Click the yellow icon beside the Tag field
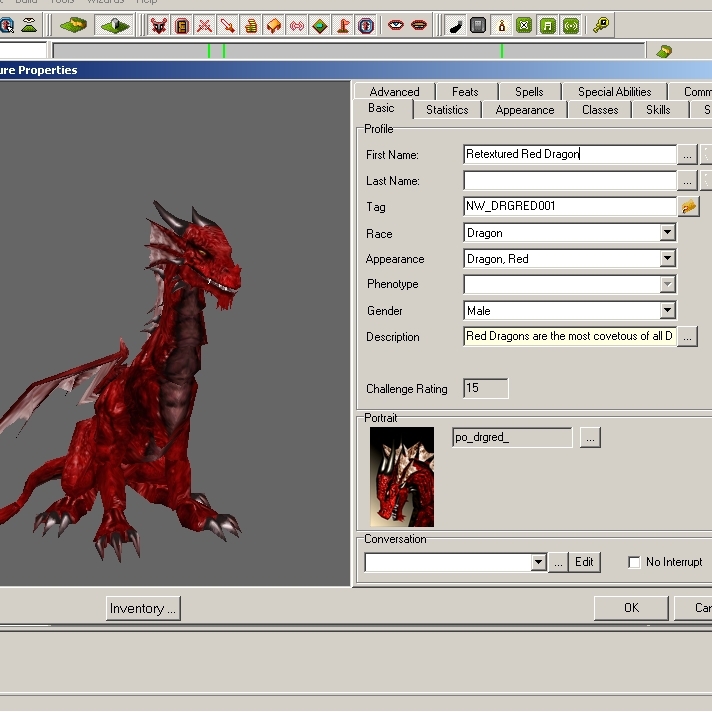712x712 pixels. click(x=688, y=207)
